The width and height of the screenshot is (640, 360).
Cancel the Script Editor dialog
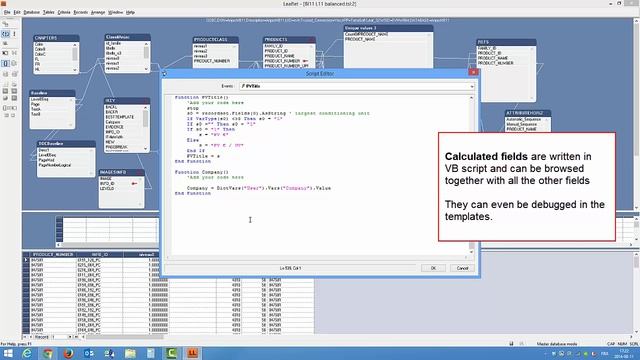pos(462,268)
